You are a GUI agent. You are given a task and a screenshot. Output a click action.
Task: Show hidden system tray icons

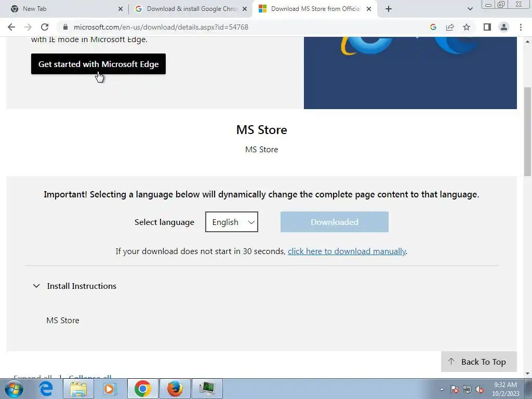pyautogui.click(x=442, y=389)
